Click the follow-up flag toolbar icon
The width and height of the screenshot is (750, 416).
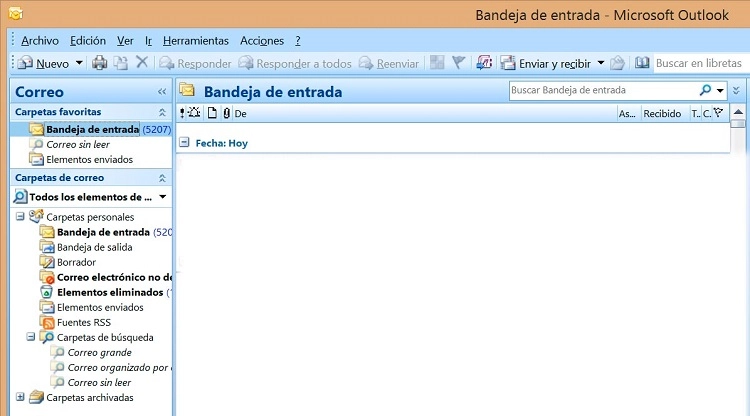(x=459, y=63)
